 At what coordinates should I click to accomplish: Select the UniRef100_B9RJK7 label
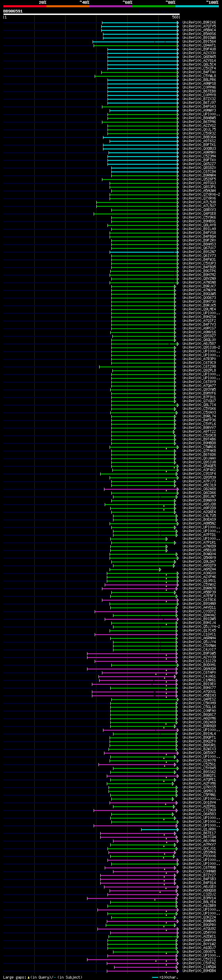[x=199, y=286]
